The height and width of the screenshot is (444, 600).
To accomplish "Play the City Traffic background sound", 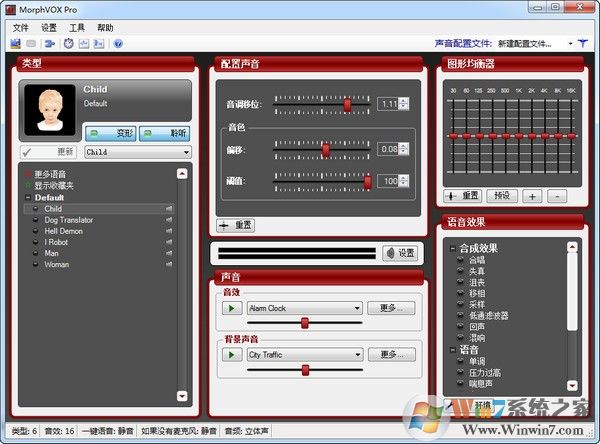I will [233, 355].
